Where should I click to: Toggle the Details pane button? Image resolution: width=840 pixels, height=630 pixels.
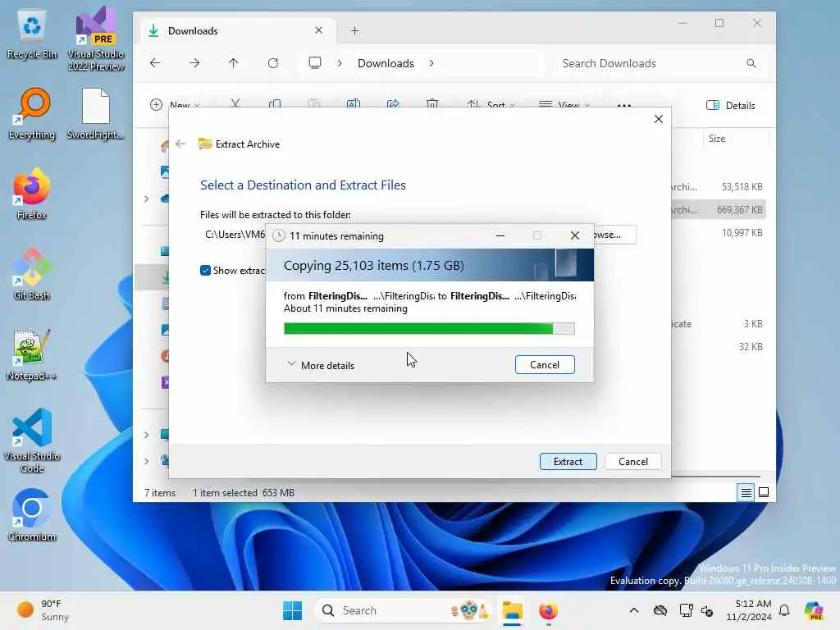click(731, 106)
